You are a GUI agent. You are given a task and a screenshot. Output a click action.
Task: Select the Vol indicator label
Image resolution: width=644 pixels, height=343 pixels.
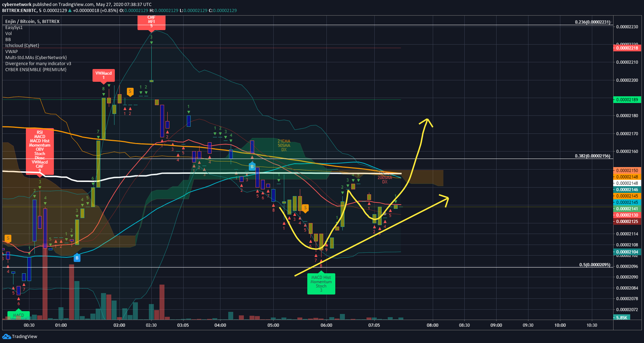9,34
